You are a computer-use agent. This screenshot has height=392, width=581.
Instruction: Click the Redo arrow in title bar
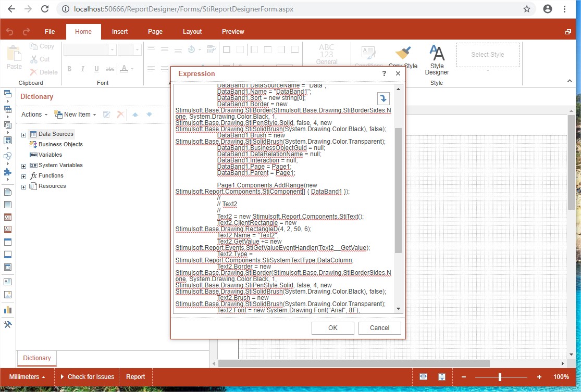[x=26, y=32]
